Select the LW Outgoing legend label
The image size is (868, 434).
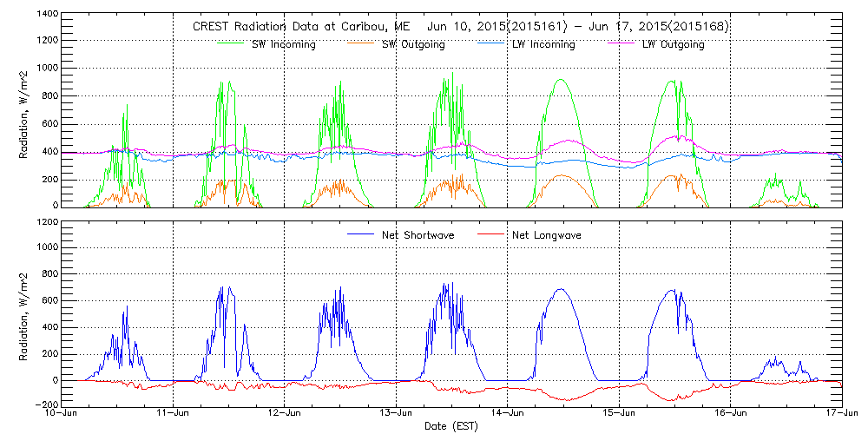pos(674,45)
